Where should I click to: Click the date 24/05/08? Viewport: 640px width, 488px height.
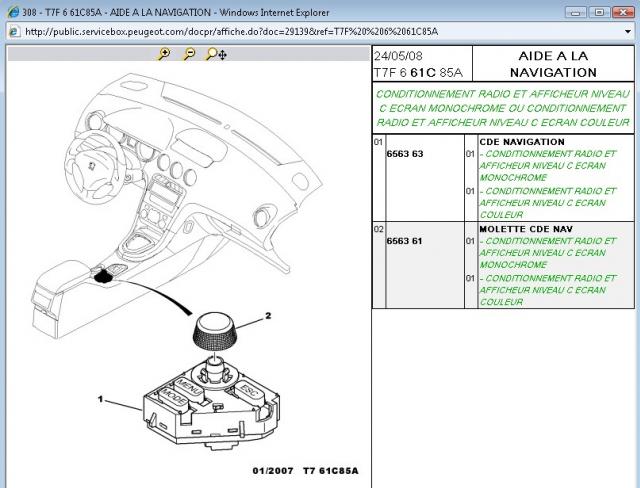pyautogui.click(x=398, y=56)
